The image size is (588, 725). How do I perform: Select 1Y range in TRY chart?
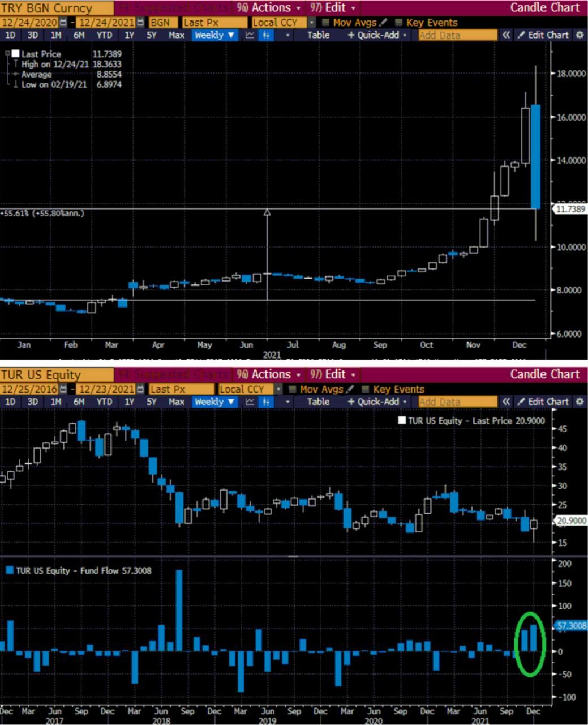[x=129, y=35]
